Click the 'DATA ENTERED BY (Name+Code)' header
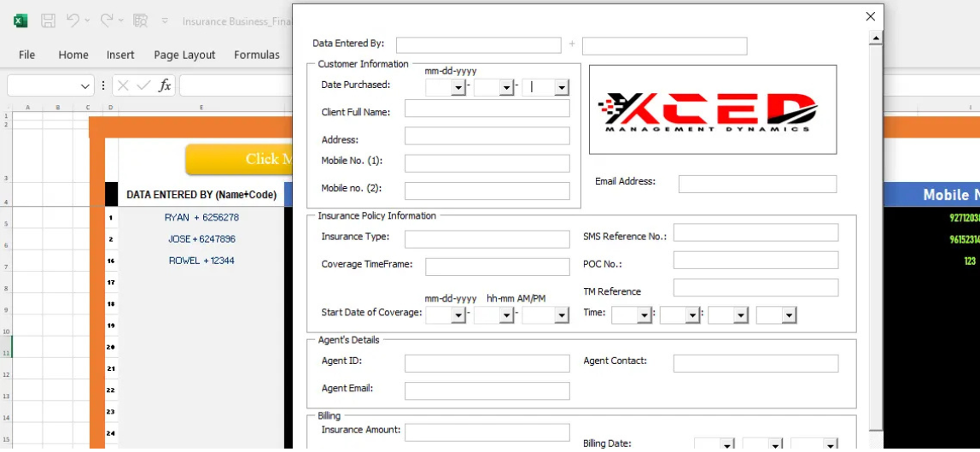Screen dimensions: 980x452 pyautogui.click(x=201, y=195)
